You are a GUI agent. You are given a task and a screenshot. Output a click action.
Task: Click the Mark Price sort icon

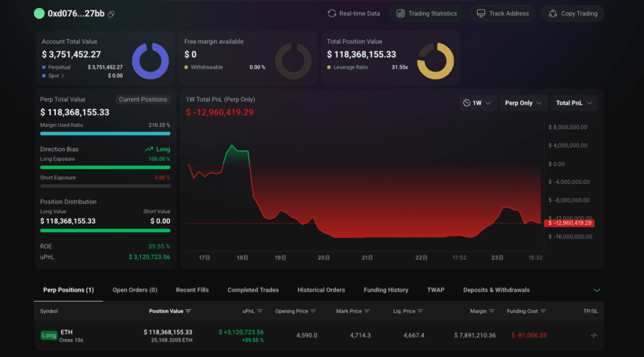click(367, 311)
